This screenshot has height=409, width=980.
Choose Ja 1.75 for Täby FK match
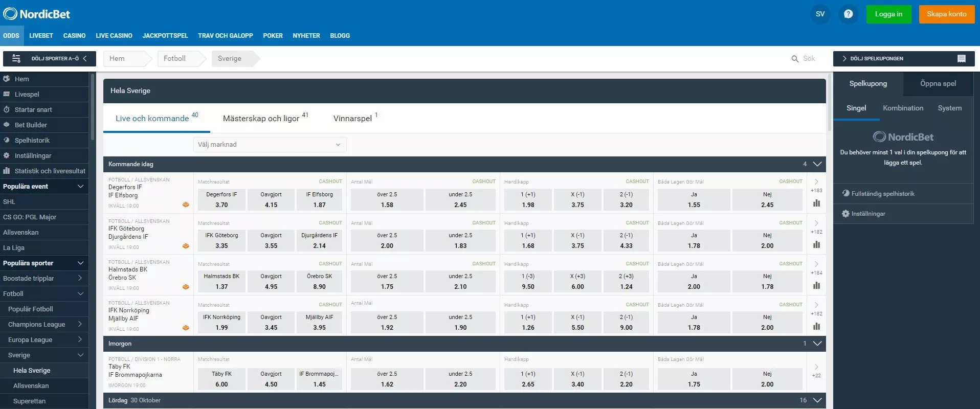(x=694, y=379)
